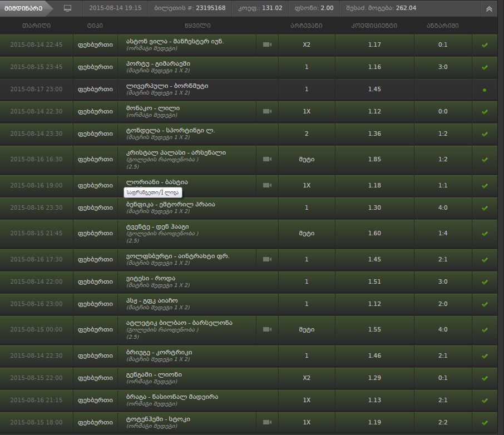Click date 2015-08-17 23:00
This screenshot has width=504, height=435.
pyautogui.click(x=36, y=89)
